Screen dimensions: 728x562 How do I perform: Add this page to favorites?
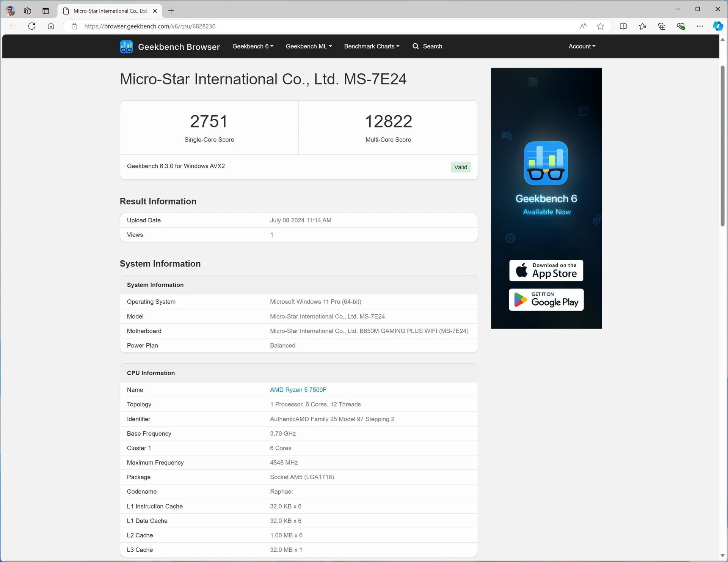point(600,26)
